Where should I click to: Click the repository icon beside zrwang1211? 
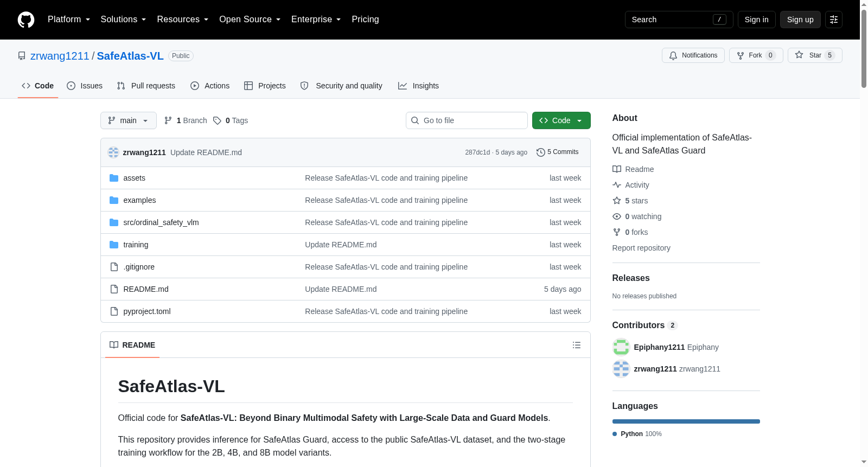pos(22,56)
